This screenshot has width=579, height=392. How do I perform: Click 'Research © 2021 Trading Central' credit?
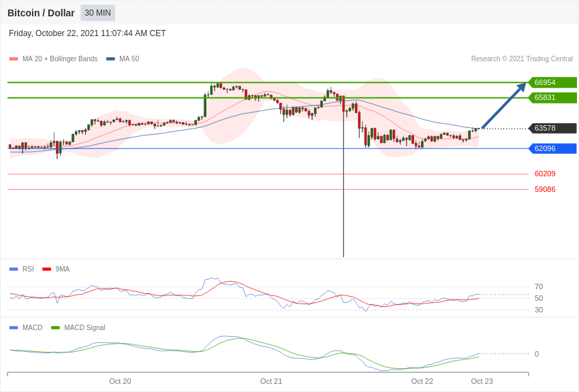click(522, 59)
